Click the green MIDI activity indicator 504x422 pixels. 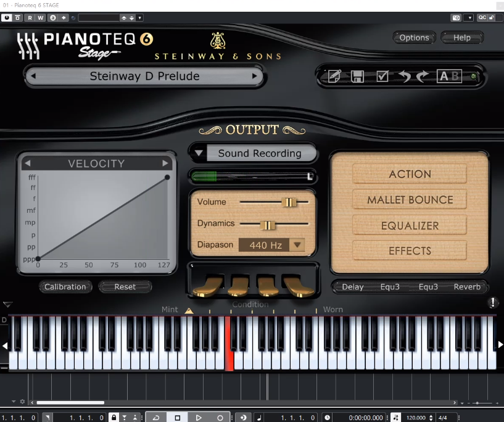[473, 76]
